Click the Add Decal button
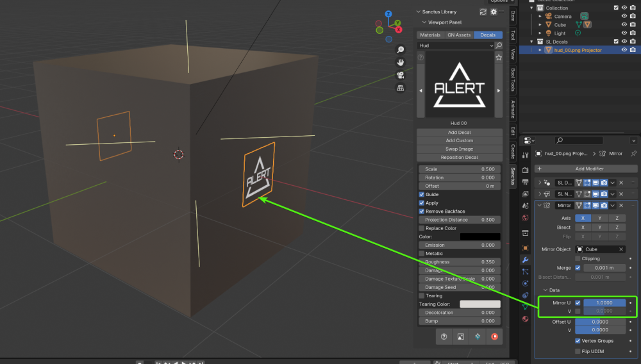The width and height of the screenshot is (641, 364). [460, 133]
